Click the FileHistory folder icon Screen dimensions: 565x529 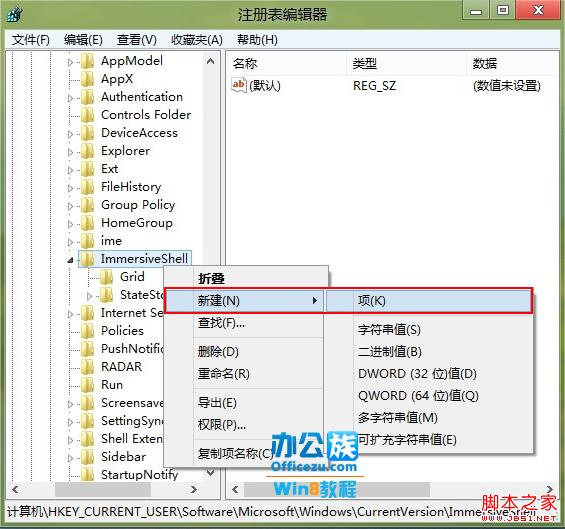[88, 187]
